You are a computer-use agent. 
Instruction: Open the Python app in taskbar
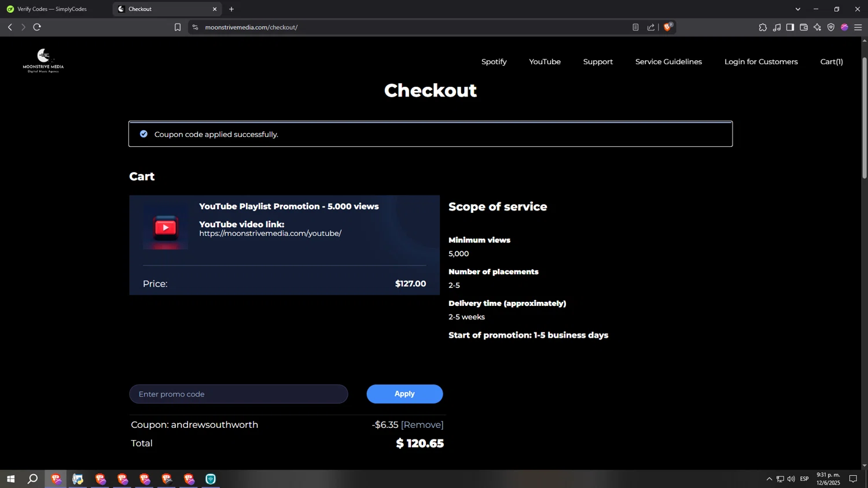pyautogui.click(x=78, y=479)
